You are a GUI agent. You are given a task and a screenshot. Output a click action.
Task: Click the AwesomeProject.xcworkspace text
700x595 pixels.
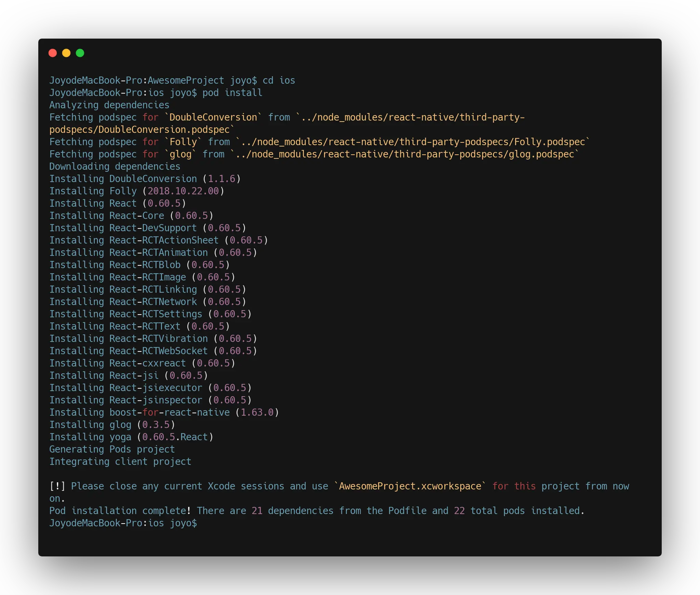(410, 486)
